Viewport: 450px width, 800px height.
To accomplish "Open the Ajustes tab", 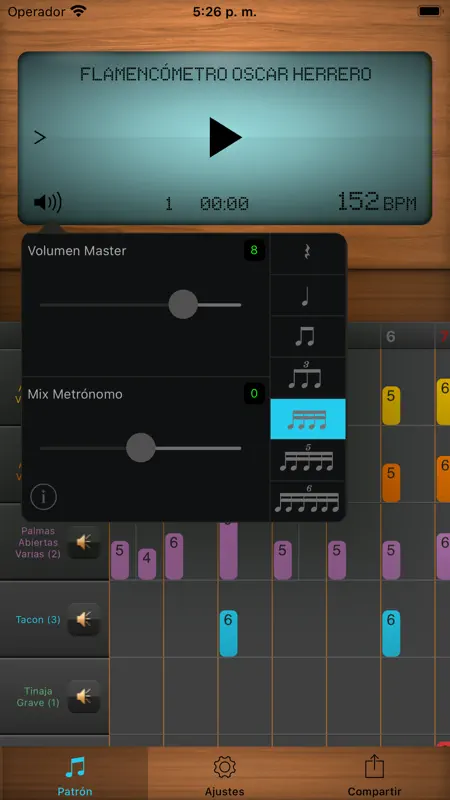I will click(x=224, y=774).
